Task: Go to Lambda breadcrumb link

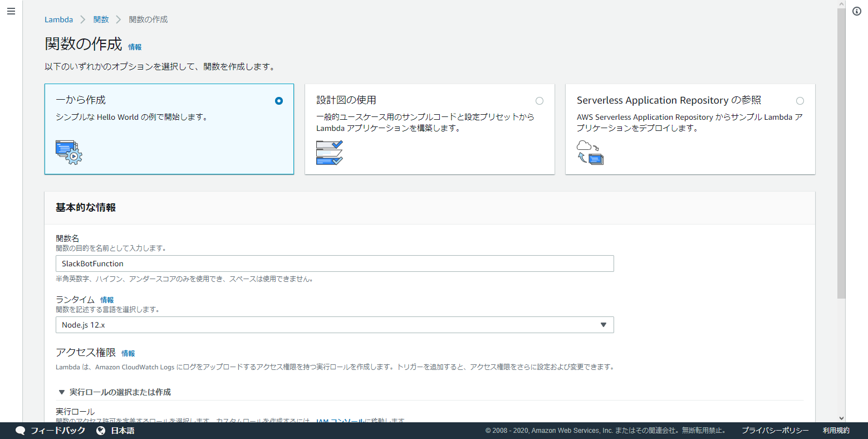Action: tap(58, 19)
